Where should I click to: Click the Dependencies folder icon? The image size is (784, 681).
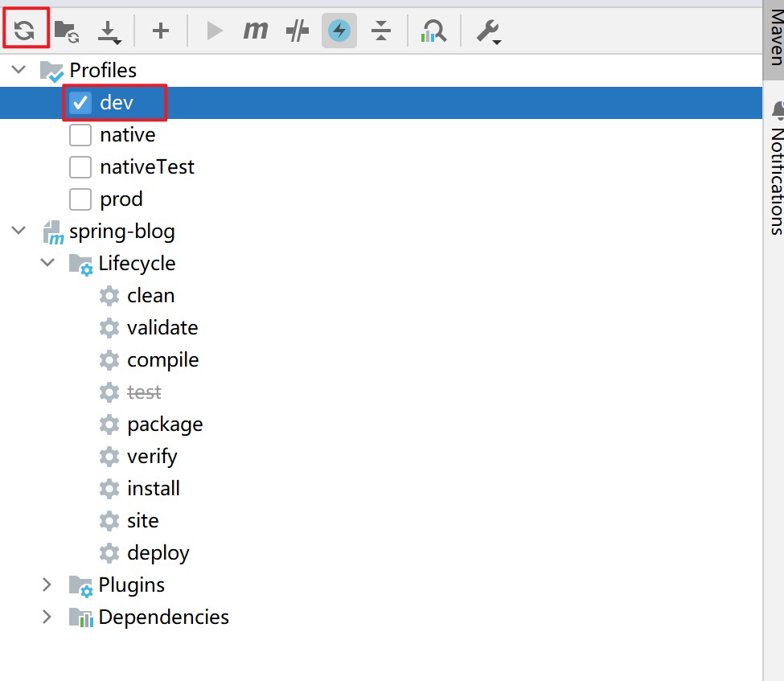tap(81, 618)
